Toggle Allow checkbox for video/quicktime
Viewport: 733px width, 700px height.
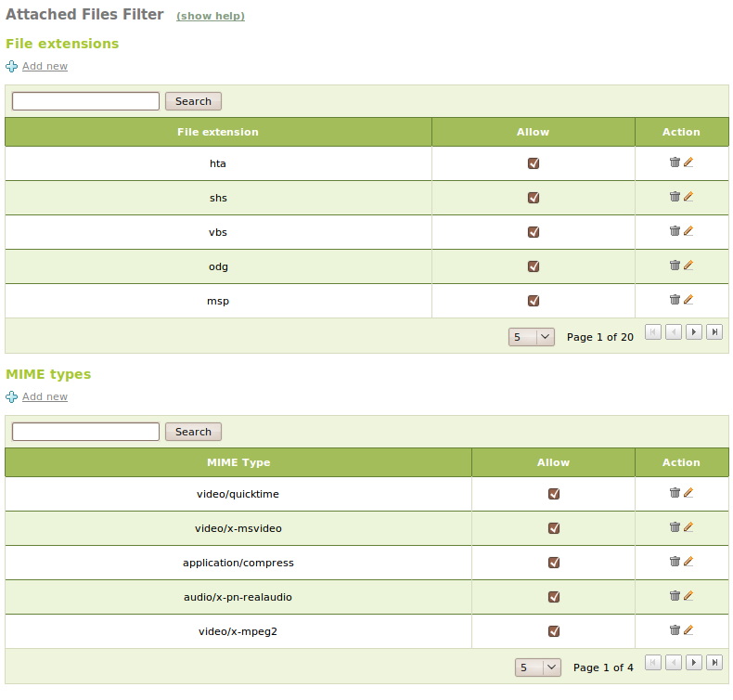tap(554, 494)
